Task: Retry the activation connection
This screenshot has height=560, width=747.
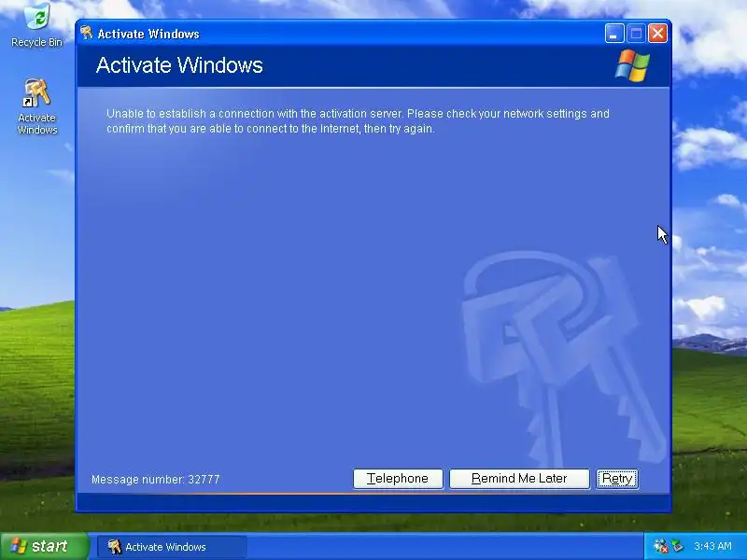Action: pos(617,479)
